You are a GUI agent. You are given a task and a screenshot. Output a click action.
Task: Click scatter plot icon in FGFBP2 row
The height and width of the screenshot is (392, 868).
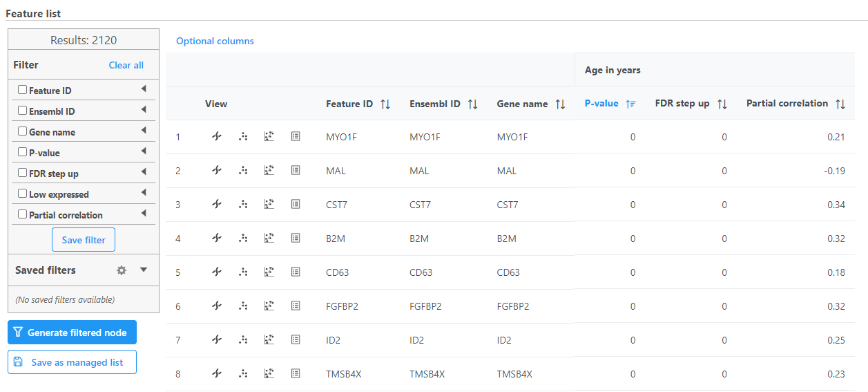pyautogui.click(x=269, y=306)
